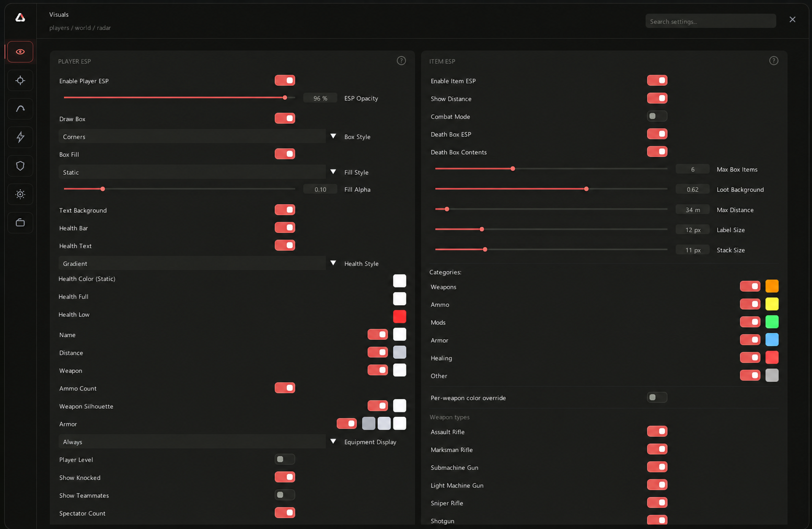The width and height of the screenshot is (812, 529).
Task: Open the Distance label color swatch
Action: point(400,352)
